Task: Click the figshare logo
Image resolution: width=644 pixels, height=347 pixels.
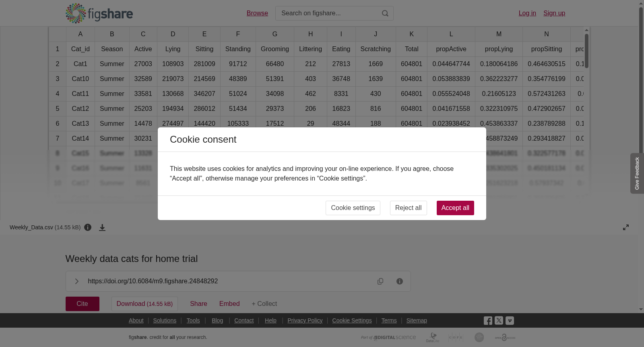Action: click(x=99, y=13)
